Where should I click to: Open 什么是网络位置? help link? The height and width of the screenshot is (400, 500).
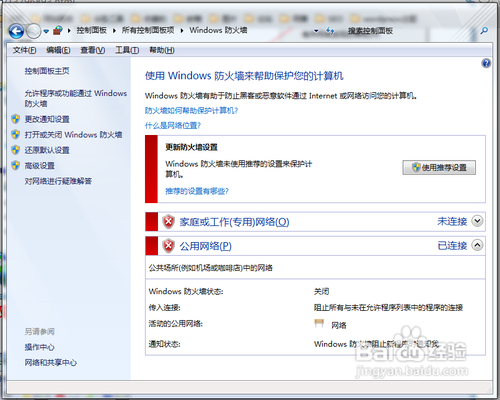coord(173,126)
